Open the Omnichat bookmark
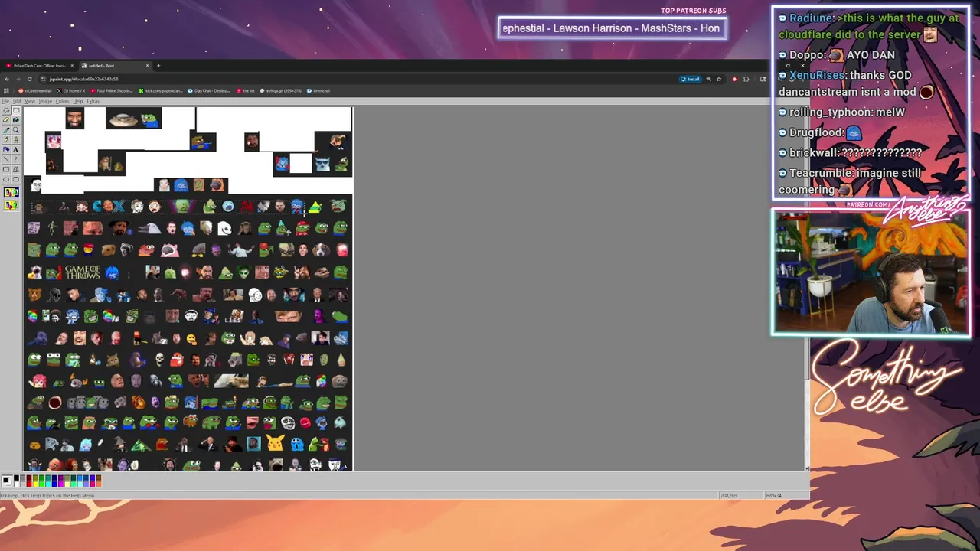Screen dimensions: 980x551 (x=319, y=90)
